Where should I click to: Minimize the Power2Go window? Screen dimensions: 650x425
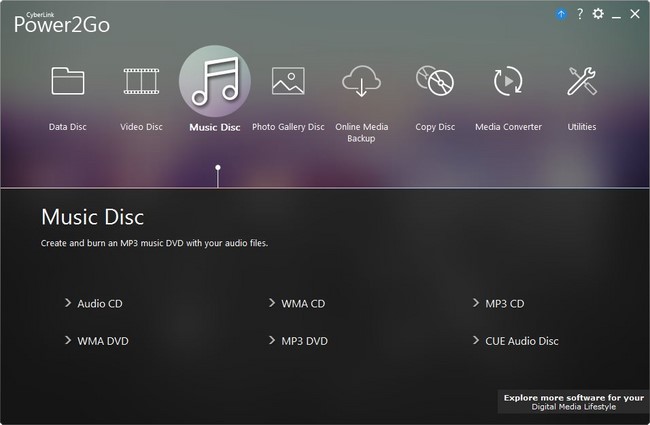coord(616,15)
